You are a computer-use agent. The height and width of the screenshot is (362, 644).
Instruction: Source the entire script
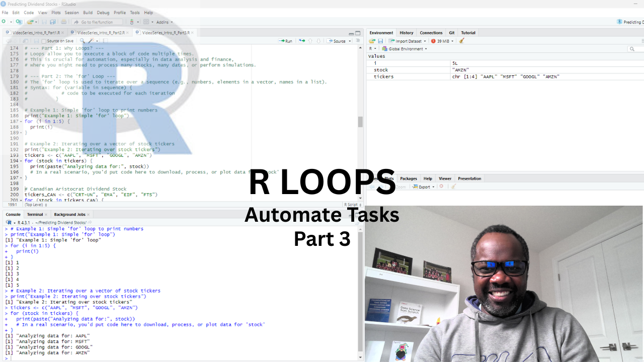click(x=339, y=41)
